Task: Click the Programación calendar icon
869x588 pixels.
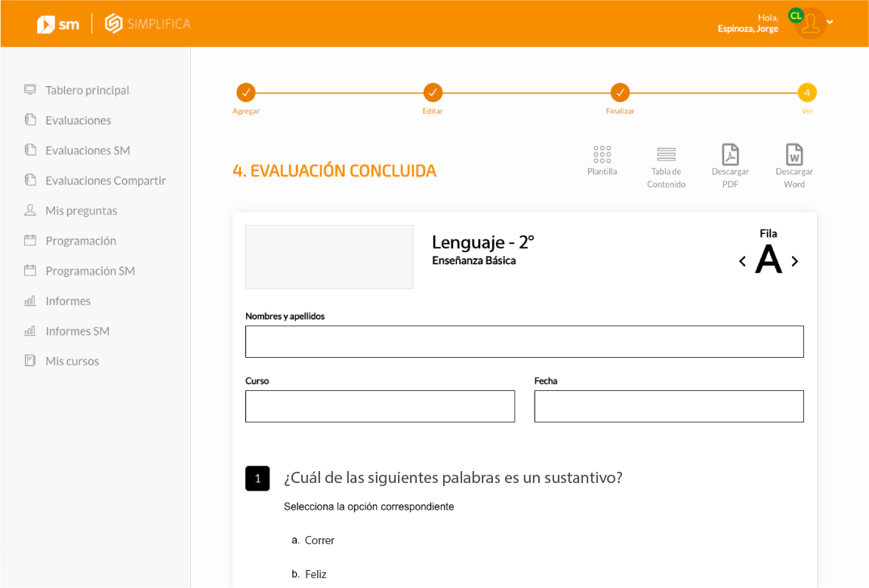Action: click(30, 240)
